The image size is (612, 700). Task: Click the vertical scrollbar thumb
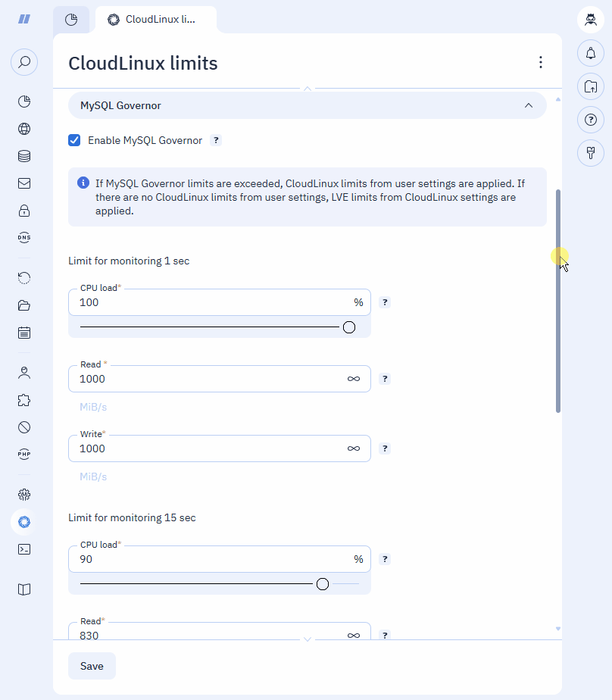point(558,302)
